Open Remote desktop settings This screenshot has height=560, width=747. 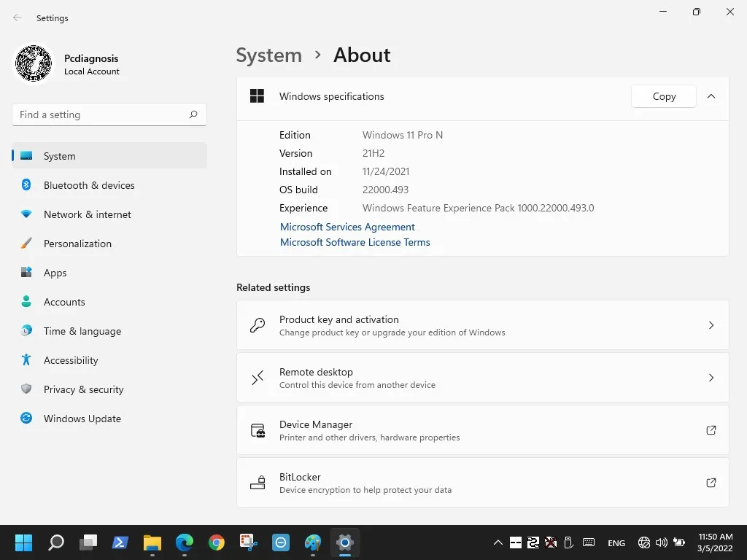(482, 378)
